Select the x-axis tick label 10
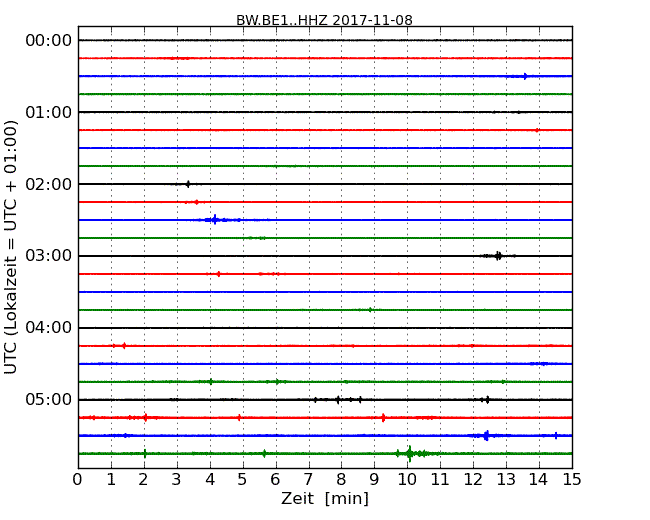Screen dimensions: 650x520 pos(407,480)
